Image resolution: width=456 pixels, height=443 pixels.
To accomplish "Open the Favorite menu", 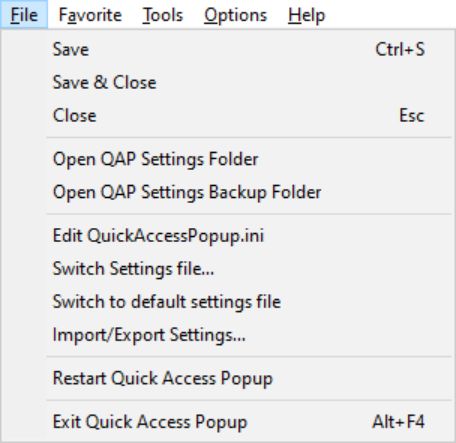I will point(90,15).
